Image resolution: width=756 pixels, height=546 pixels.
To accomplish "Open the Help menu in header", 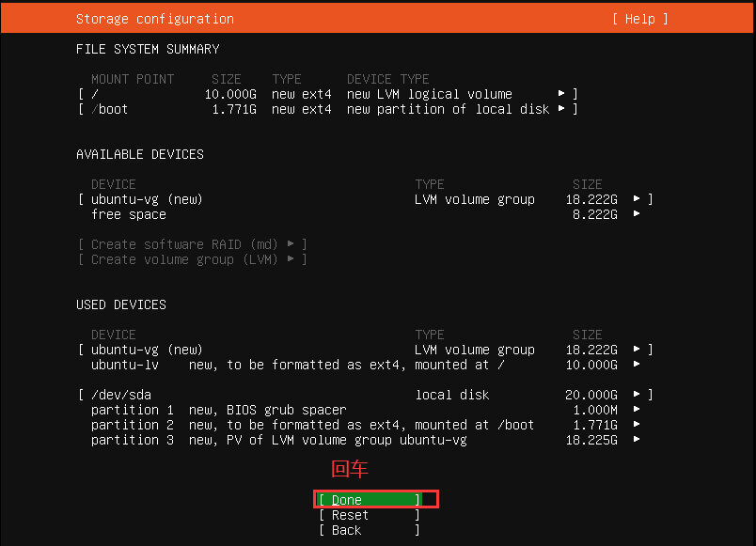I will [639, 19].
